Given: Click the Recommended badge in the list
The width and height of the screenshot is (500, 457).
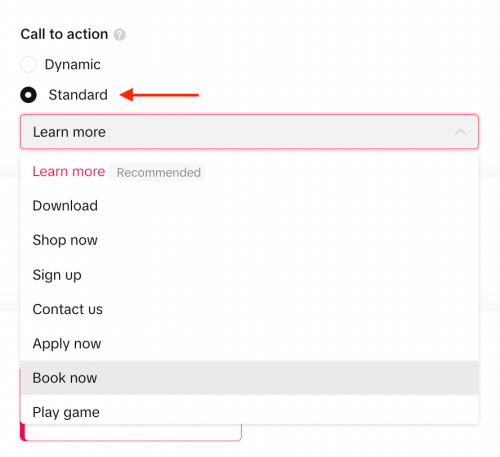Looking at the screenshot, I should tap(158, 172).
